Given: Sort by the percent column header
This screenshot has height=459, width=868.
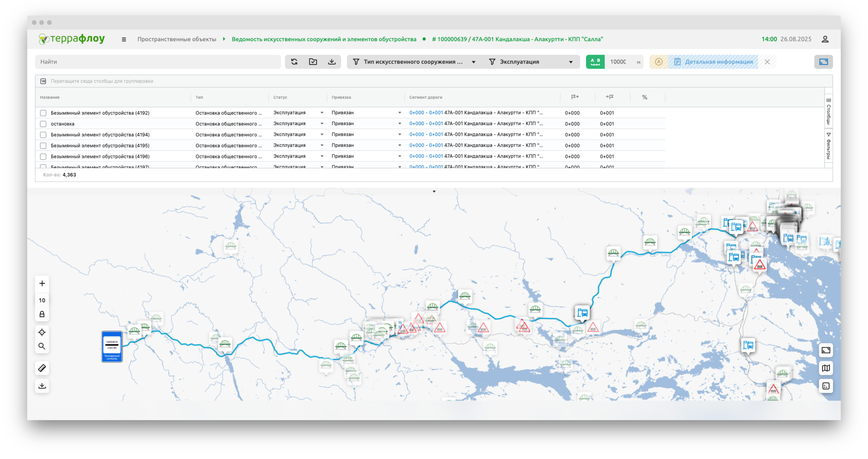Looking at the screenshot, I should pos(645,97).
